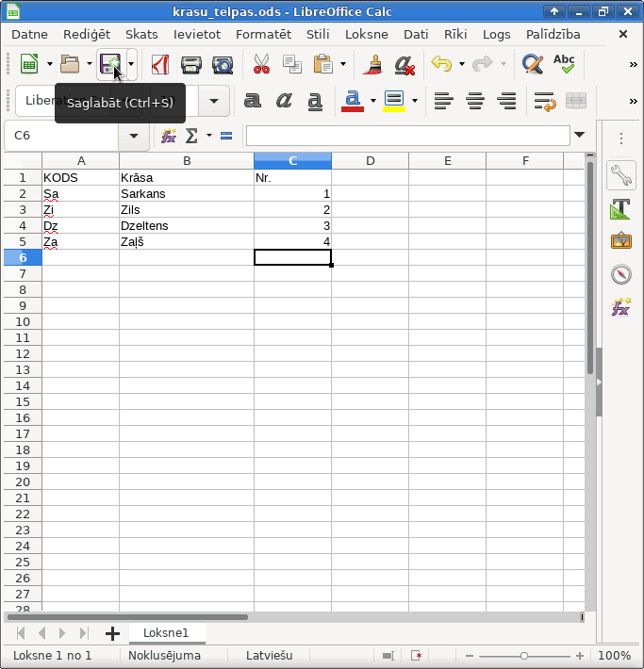Open the Palīdzība menu
Viewport: 644px width, 669px height.
click(553, 35)
